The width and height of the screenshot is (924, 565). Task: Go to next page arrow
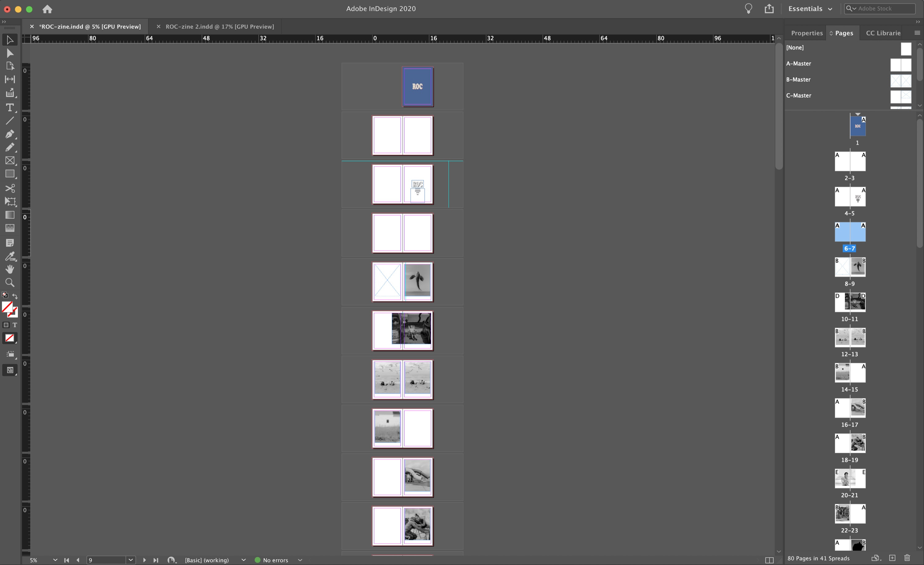(x=144, y=560)
